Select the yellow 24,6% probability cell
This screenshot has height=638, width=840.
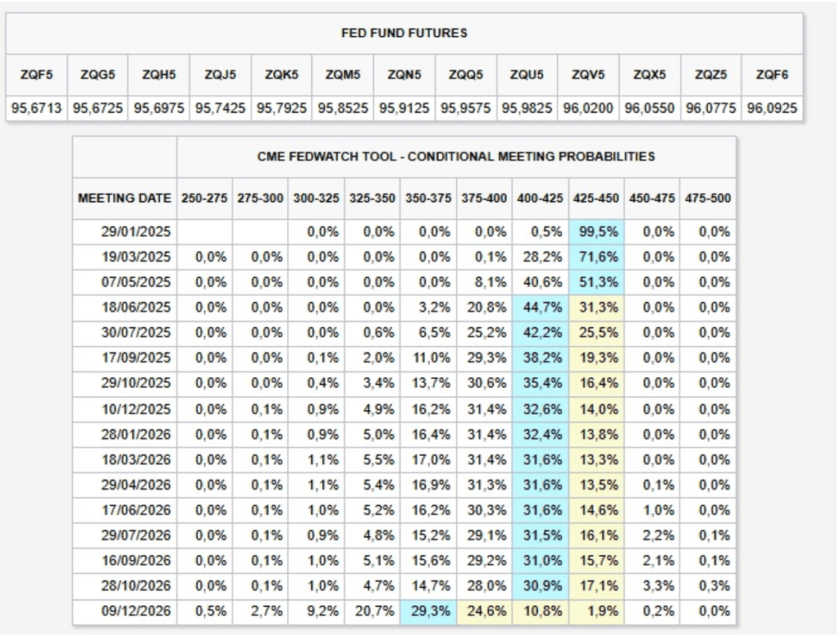[x=486, y=612]
